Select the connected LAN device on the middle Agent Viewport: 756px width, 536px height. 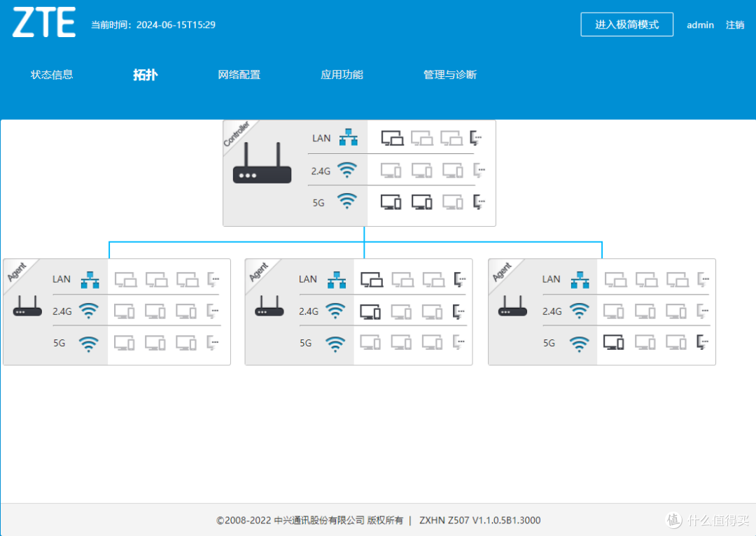pos(371,278)
